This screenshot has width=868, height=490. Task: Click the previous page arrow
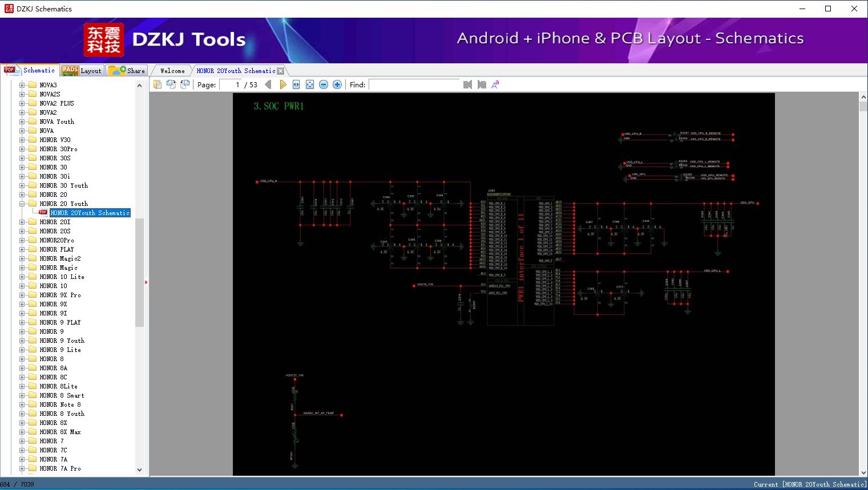(x=268, y=84)
